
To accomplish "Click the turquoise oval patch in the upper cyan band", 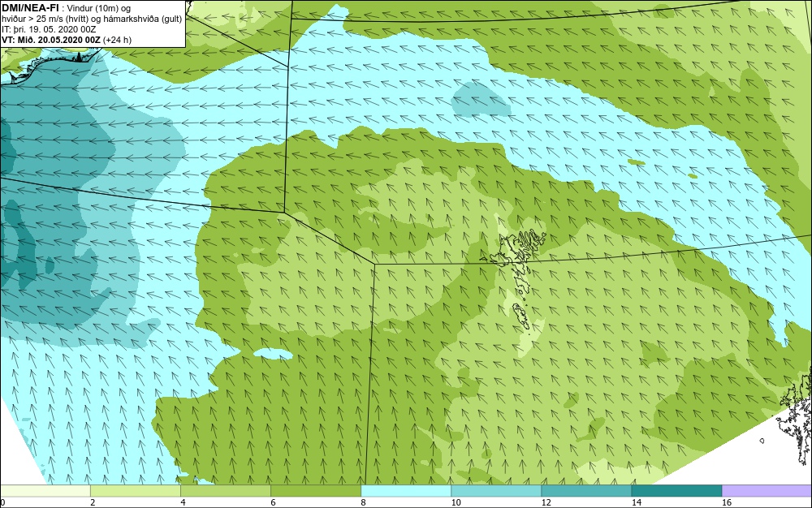I will click(x=481, y=98).
